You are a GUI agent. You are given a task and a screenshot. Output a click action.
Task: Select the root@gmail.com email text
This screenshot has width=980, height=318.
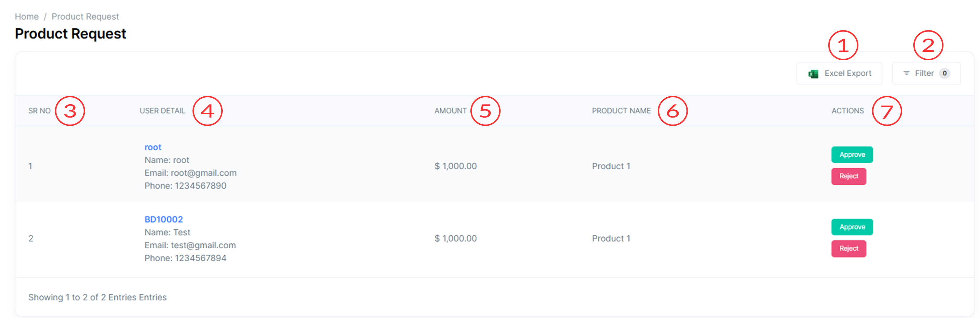click(x=204, y=173)
